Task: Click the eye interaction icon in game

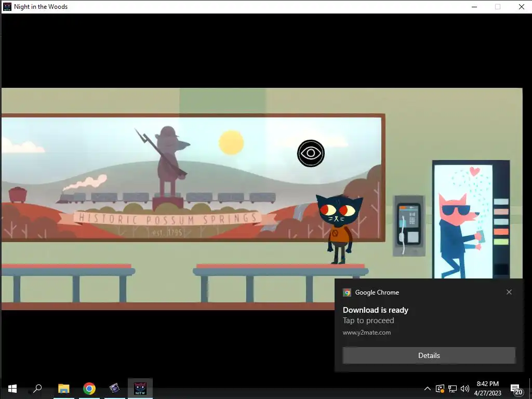Action: 311,153
